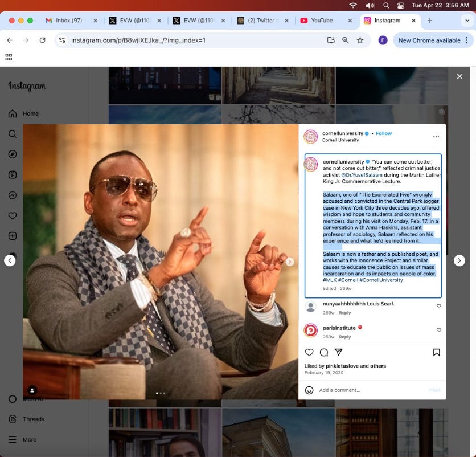Open the Meta AI circle icon
Screen dimensions: 476x457
click(x=13, y=399)
